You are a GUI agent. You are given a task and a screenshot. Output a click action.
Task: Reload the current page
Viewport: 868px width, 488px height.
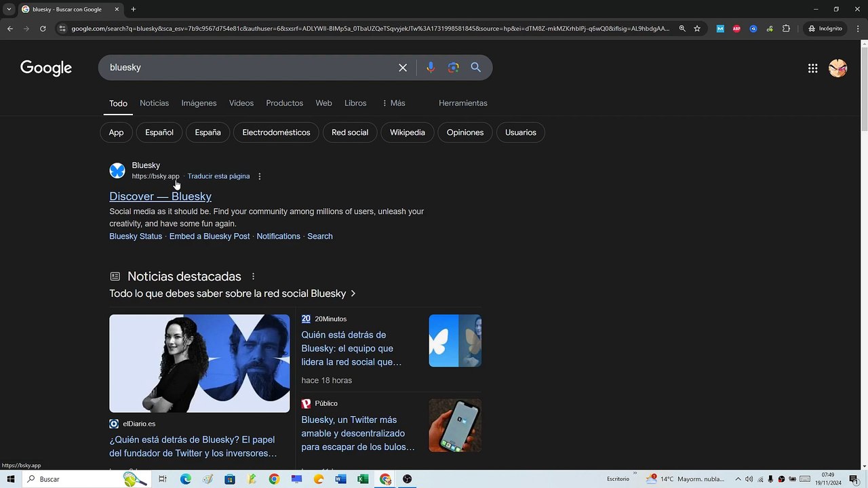43,28
